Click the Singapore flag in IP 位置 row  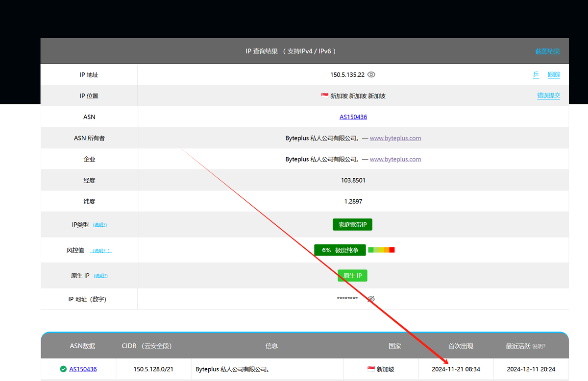pos(324,96)
